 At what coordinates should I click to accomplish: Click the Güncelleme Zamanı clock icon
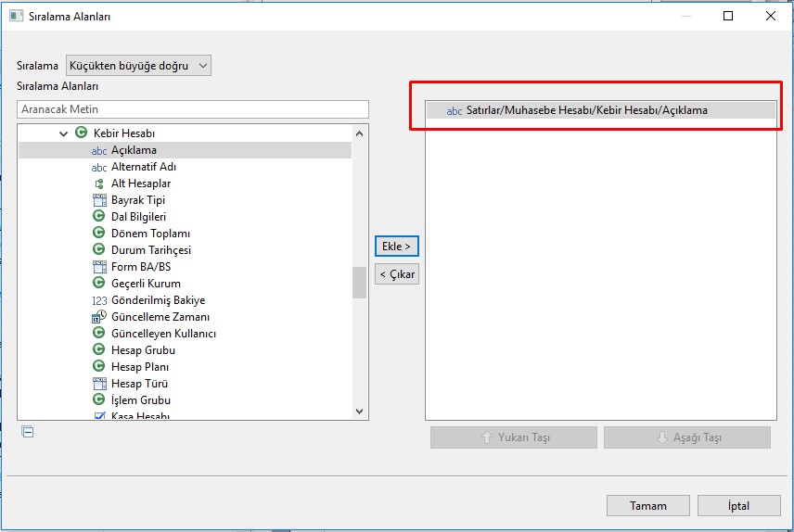point(99,317)
